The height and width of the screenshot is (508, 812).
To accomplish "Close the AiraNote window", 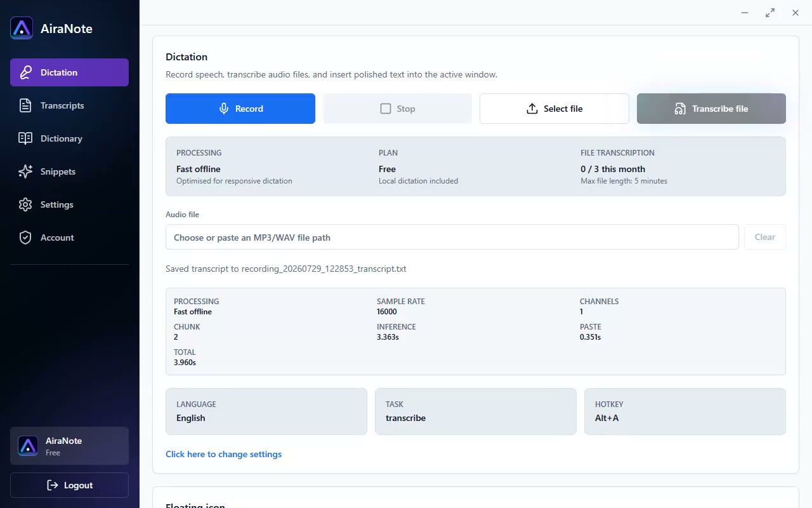I will (x=796, y=13).
